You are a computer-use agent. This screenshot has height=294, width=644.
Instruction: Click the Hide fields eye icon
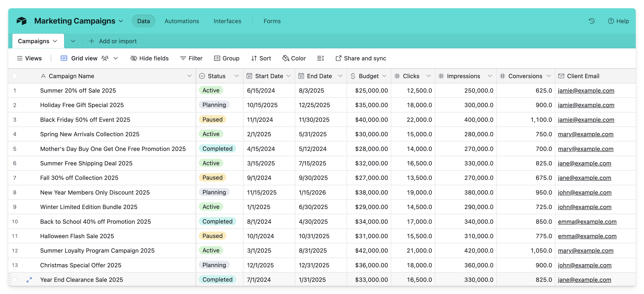point(134,58)
